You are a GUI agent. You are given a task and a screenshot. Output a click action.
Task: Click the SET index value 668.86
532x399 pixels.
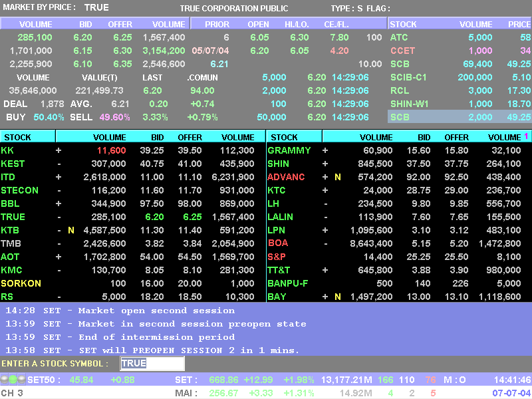tap(224, 380)
